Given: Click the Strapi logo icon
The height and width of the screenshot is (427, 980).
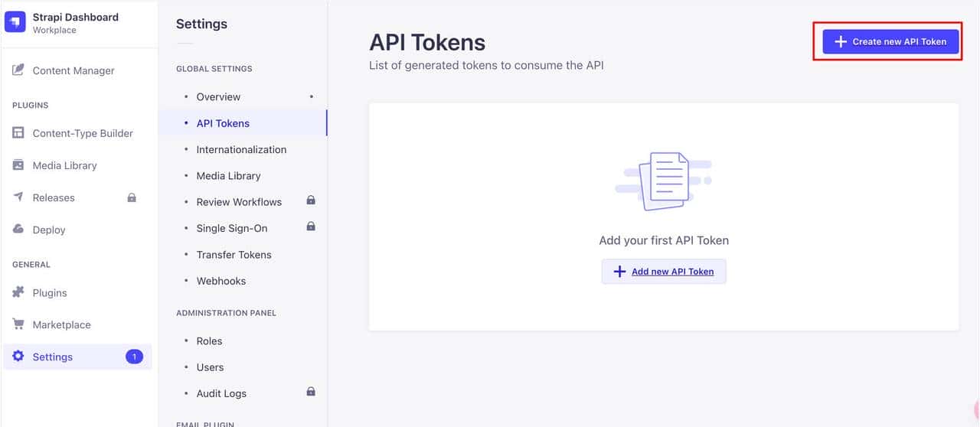Looking at the screenshot, I should click(x=15, y=22).
